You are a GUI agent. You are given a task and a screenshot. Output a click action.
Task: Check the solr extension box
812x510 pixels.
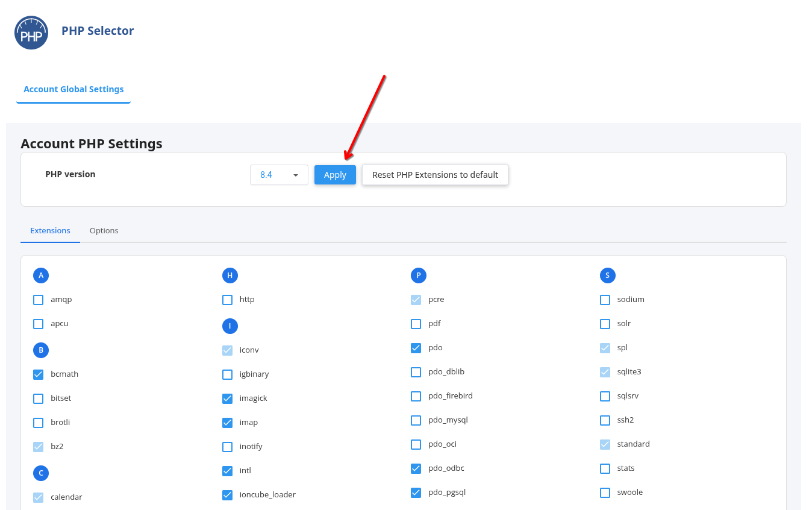605,324
